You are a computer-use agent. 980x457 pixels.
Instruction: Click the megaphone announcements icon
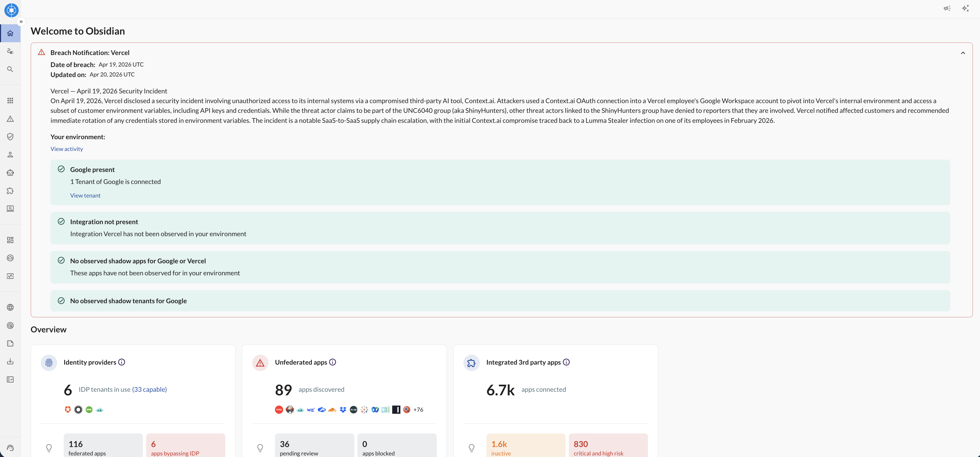point(947,8)
